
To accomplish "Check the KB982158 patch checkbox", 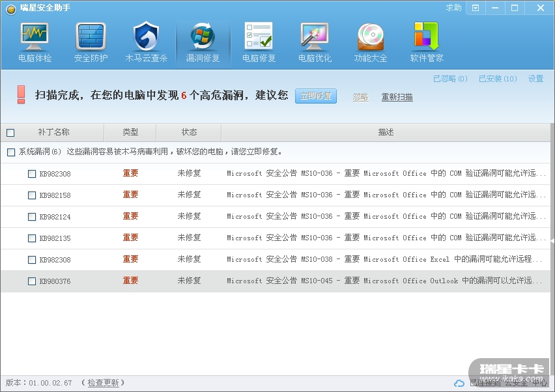I will click(x=32, y=195).
